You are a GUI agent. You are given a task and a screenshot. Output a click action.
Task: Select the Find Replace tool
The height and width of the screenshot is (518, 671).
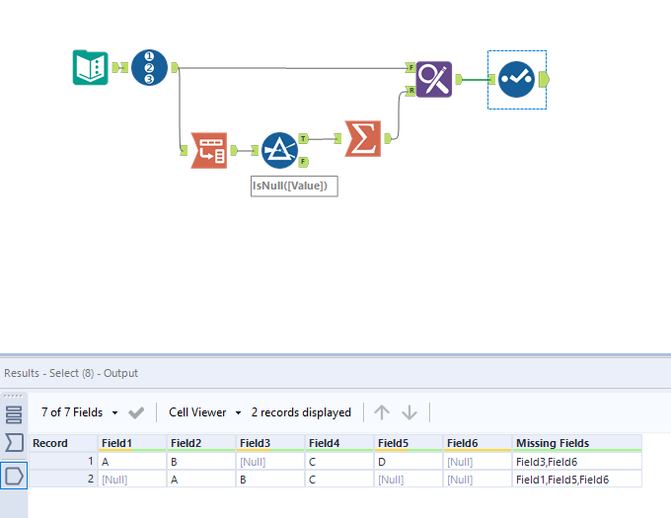click(x=433, y=79)
